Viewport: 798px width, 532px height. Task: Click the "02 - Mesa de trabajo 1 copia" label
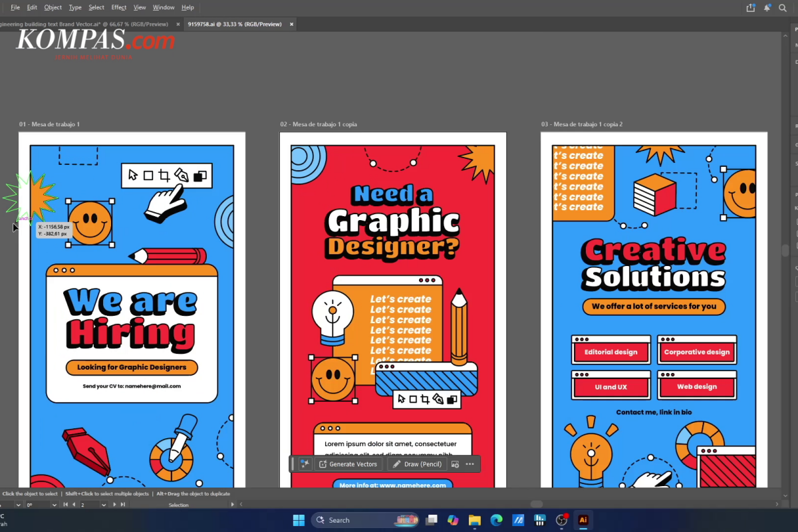[x=319, y=124]
